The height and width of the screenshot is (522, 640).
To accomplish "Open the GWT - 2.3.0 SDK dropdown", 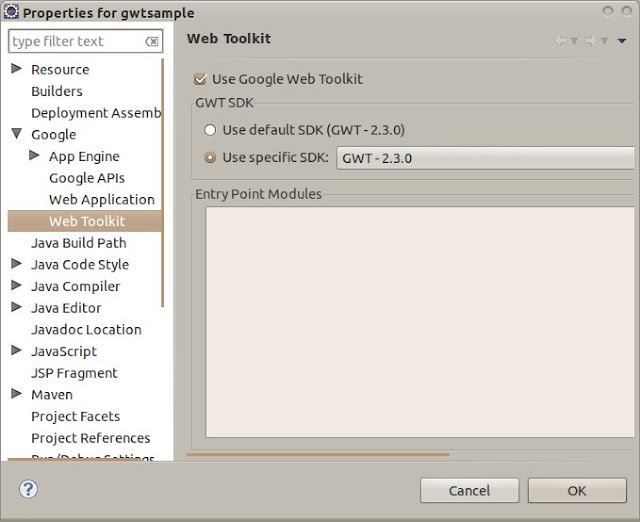I will (485, 158).
